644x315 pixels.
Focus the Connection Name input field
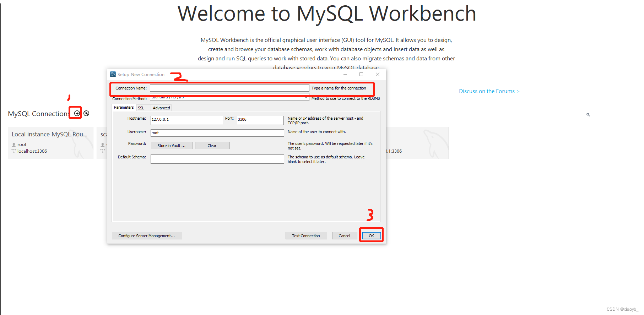(229, 88)
